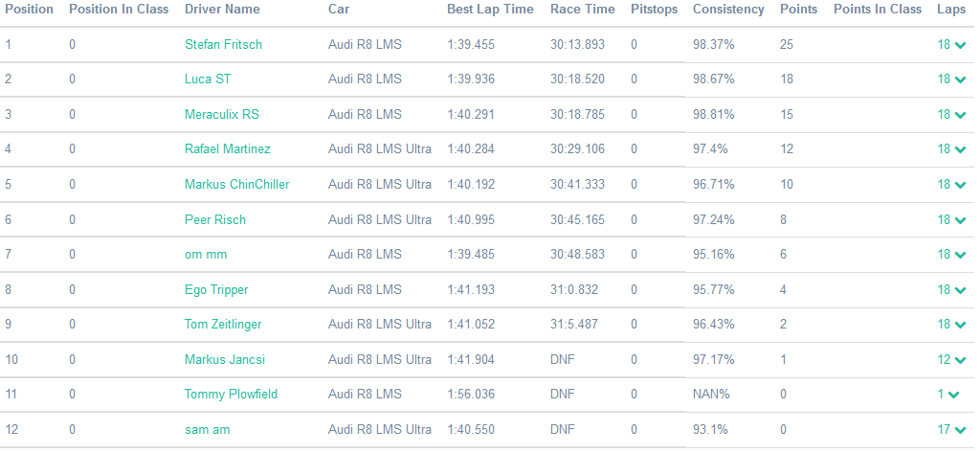Expand laps chevron for Rafael Martinez
This screenshot has width=980, height=453.
(960, 149)
